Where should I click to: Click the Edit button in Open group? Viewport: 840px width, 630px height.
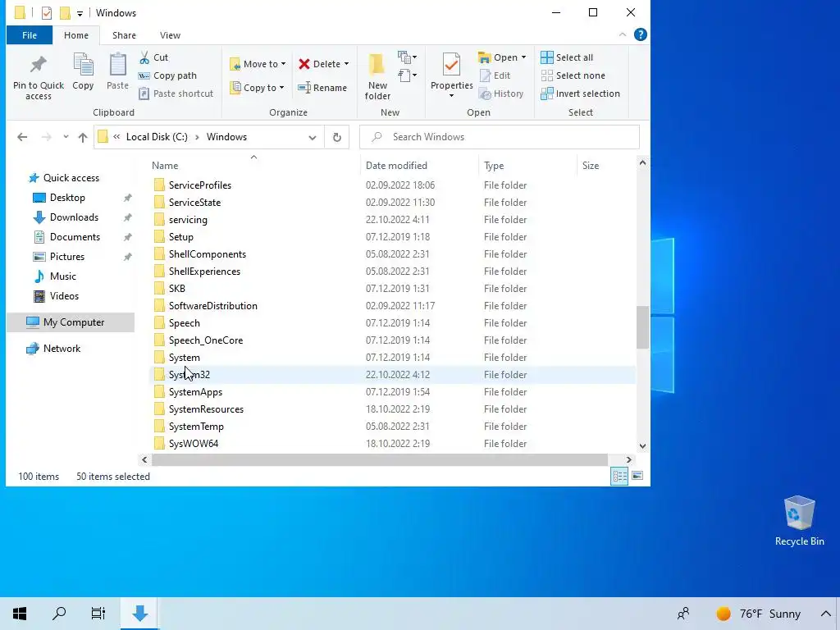pos(495,75)
